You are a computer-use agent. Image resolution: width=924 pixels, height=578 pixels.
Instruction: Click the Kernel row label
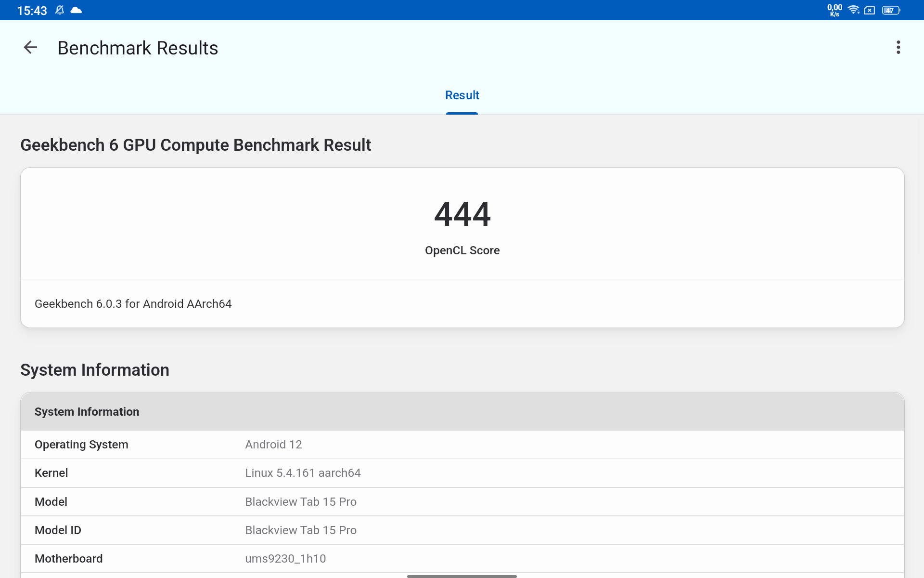pos(51,473)
